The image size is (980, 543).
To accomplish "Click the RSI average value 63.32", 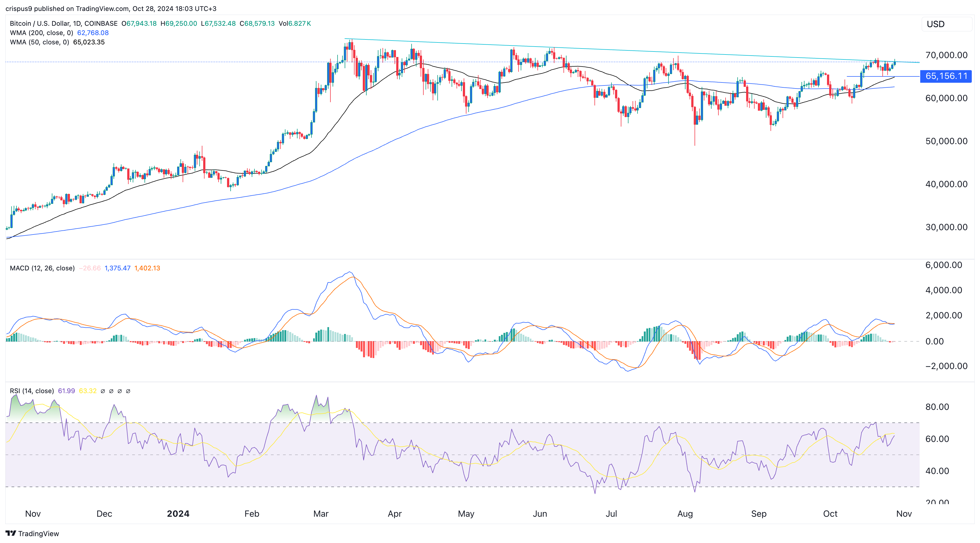I will tap(88, 391).
